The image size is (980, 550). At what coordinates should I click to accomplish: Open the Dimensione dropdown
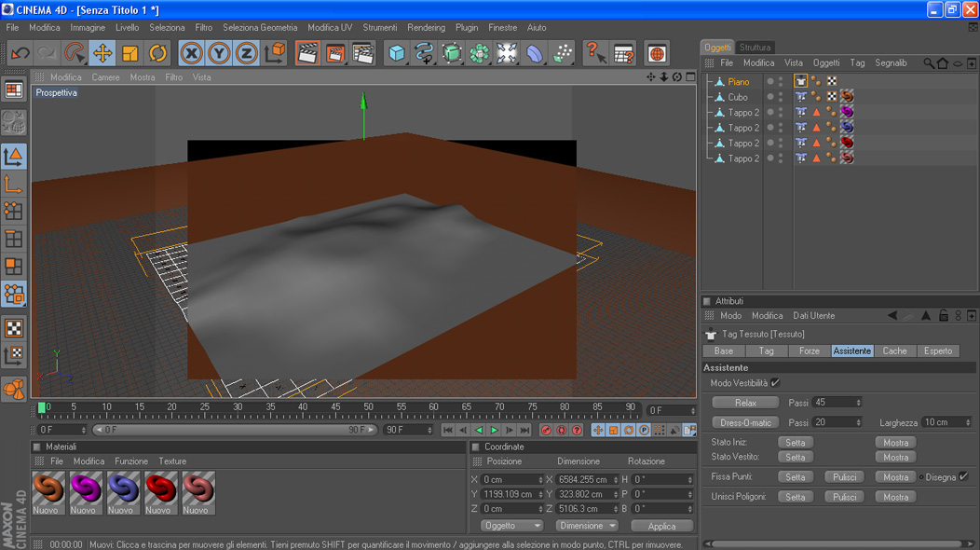tap(586, 526)
